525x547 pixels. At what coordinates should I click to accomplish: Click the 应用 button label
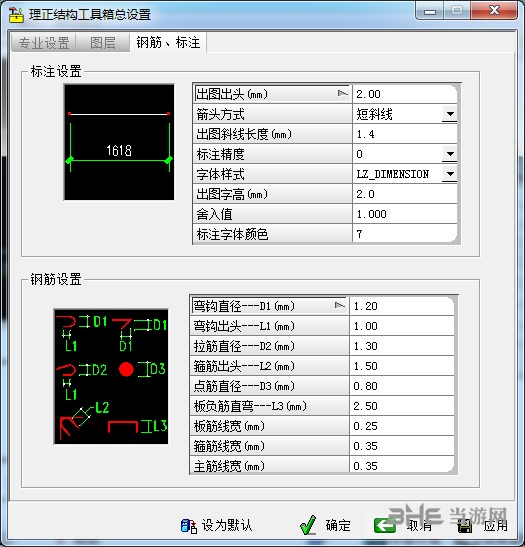[x=496, y=525]
